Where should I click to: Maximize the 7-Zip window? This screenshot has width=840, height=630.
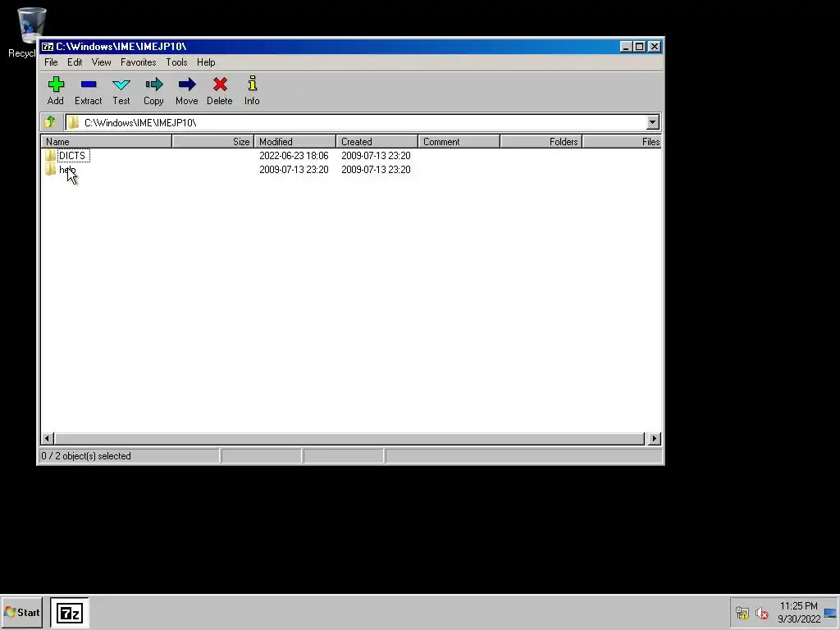click(639, 47)
